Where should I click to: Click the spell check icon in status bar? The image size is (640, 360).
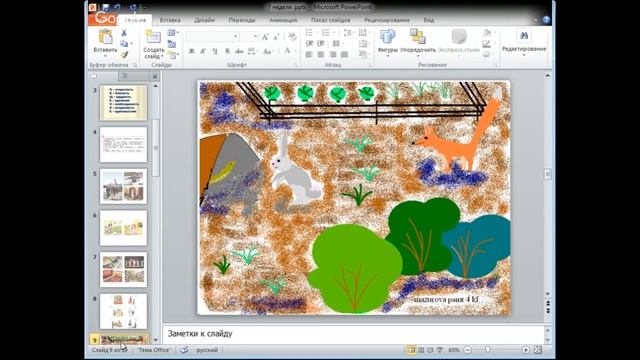point(184,350)
